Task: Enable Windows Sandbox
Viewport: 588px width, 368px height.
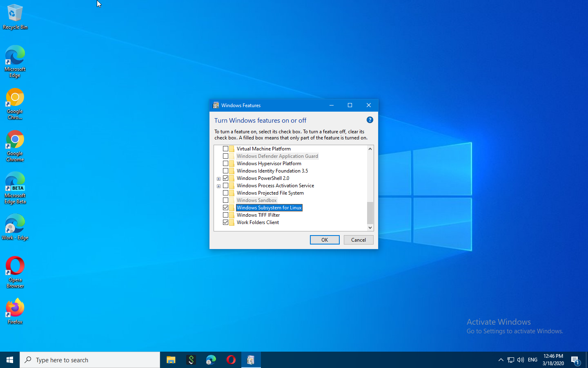Action: [226, 200]
